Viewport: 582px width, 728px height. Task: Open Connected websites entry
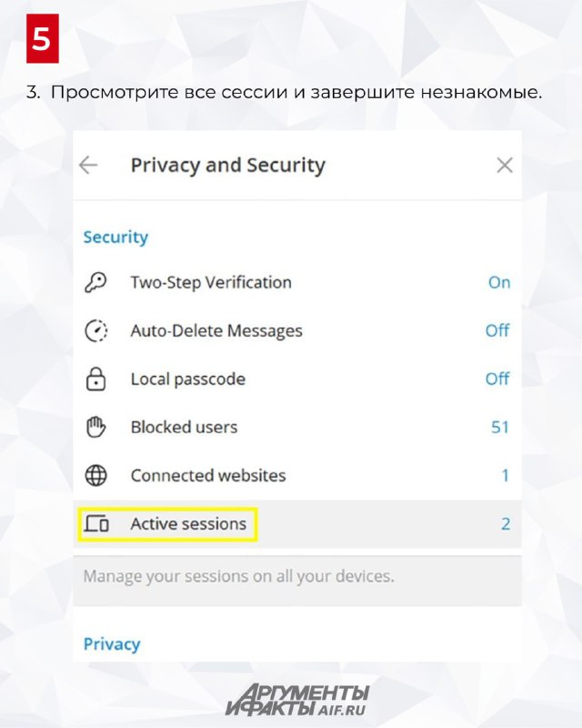tap(297, 475)
